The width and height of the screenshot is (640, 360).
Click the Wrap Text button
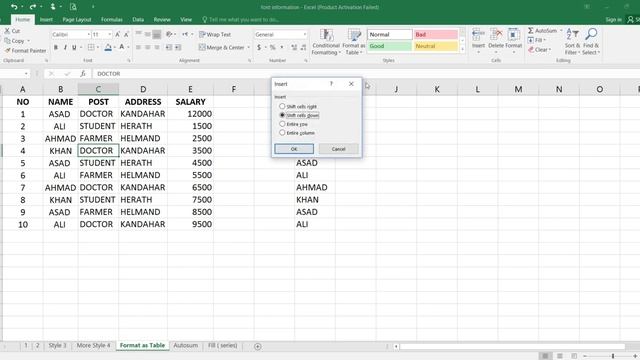215,35
